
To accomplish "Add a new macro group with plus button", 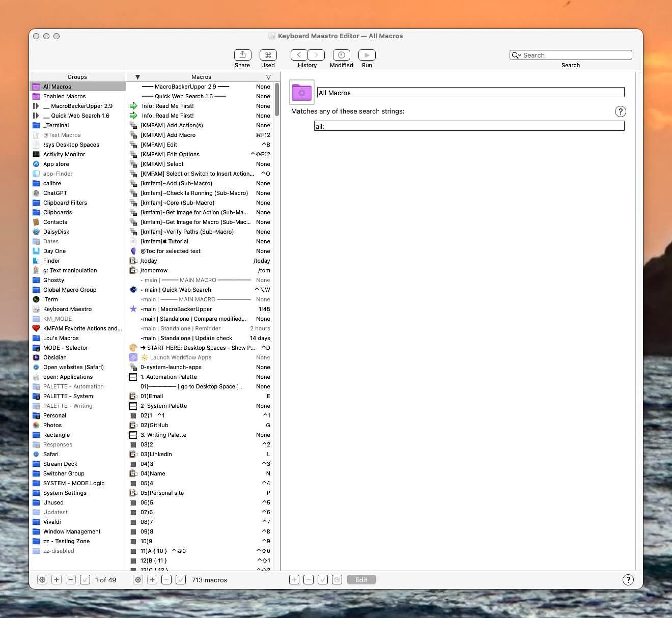I will (57, 580).
